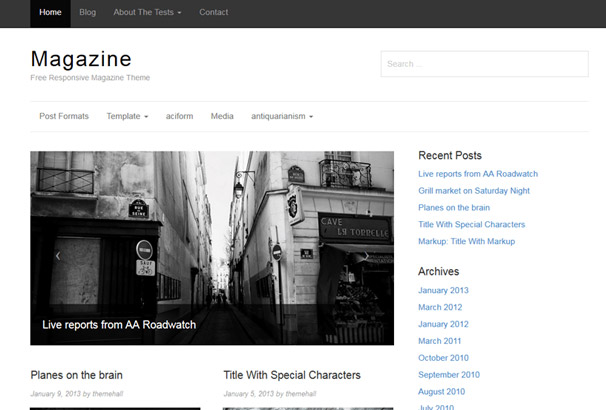Open August 2010 archive
The width and height of the screenshot is (606, 410).
coord(441,391)
